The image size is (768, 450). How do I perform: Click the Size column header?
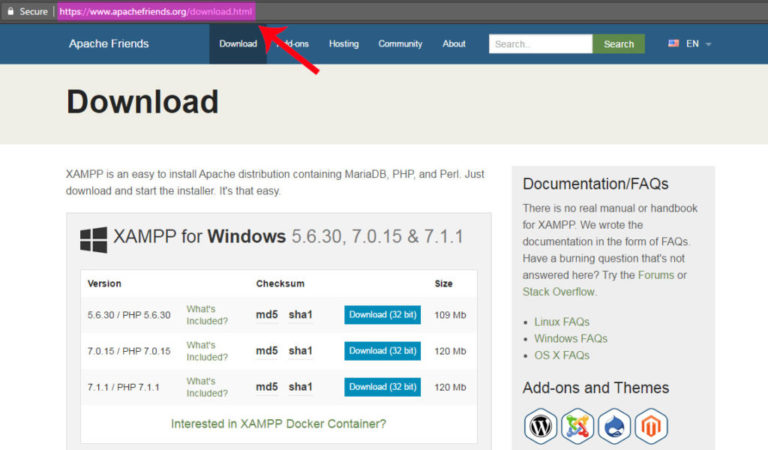coord(444,284)
